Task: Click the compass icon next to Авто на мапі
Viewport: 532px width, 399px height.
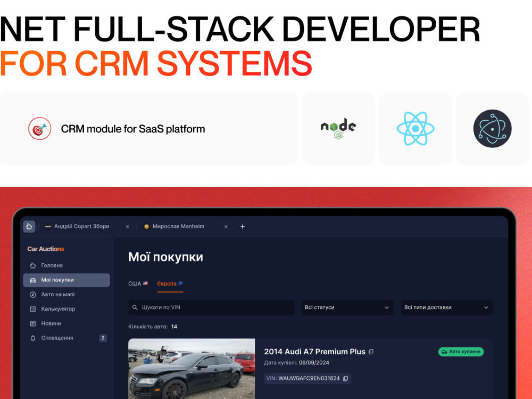Action: pyautogui.click(x=33, y=295)
